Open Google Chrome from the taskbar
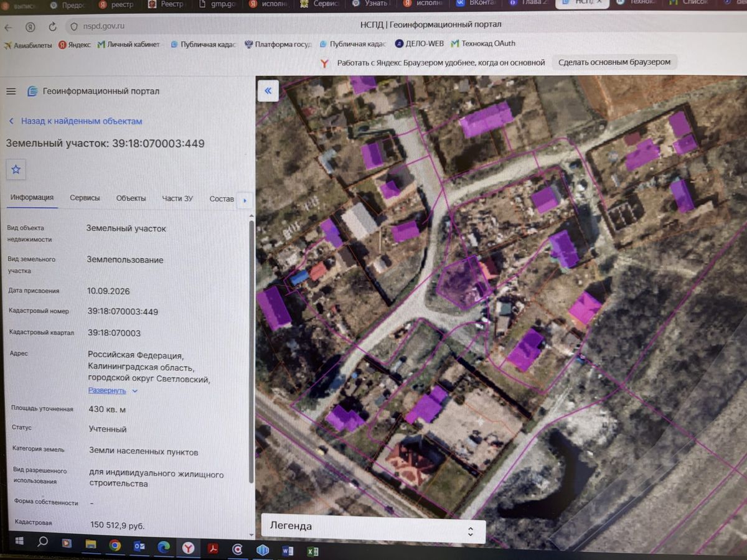747x560 pixels. coord(115,545)
